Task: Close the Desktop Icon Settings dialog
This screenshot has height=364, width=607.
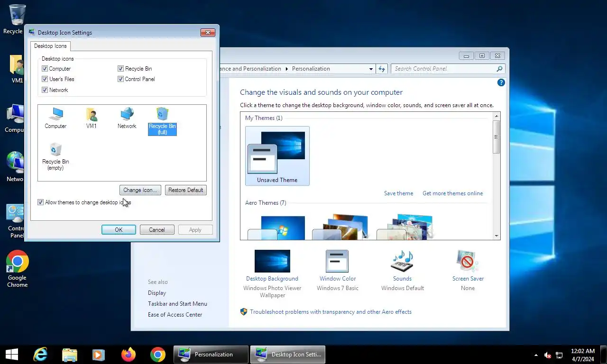Action: 208,32
